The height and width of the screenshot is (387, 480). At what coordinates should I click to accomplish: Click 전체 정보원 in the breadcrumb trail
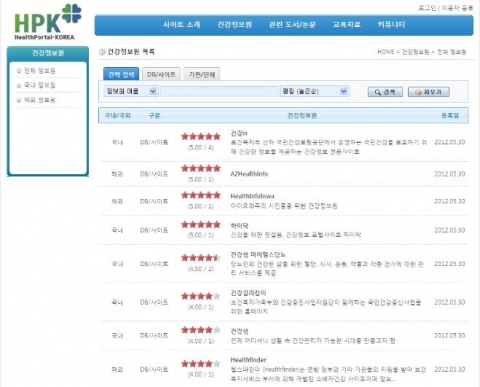452,52
